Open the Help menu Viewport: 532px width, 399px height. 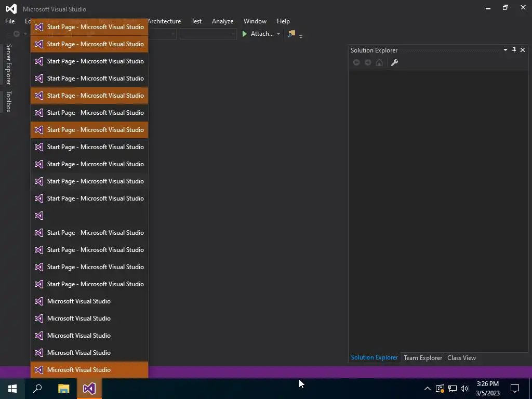pyautogui.click(x=283, y=21)
